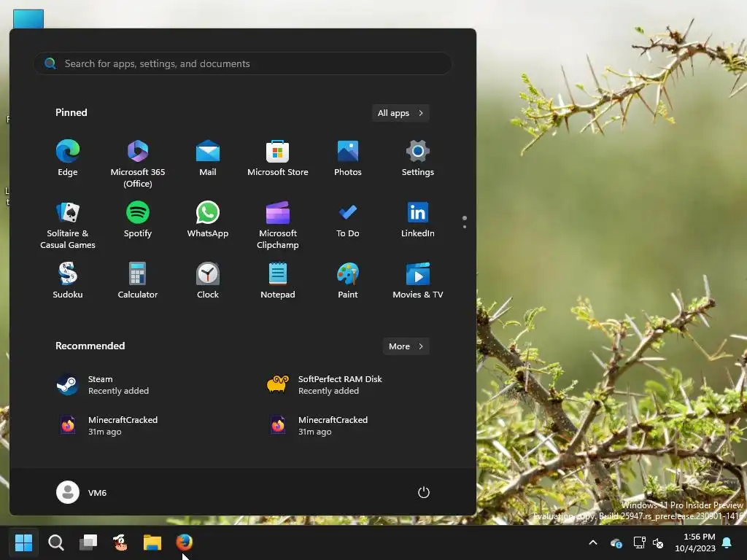This screenshot has width=747, height=560.
Task: Show hidden system tray icons
Action: tap(593, 542)
